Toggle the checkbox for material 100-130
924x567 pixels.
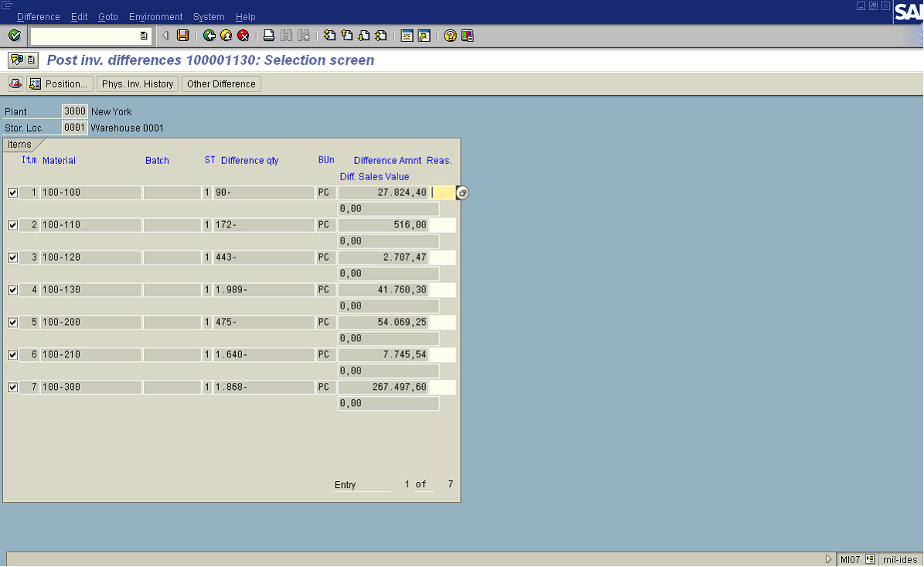tap(12, 290)
